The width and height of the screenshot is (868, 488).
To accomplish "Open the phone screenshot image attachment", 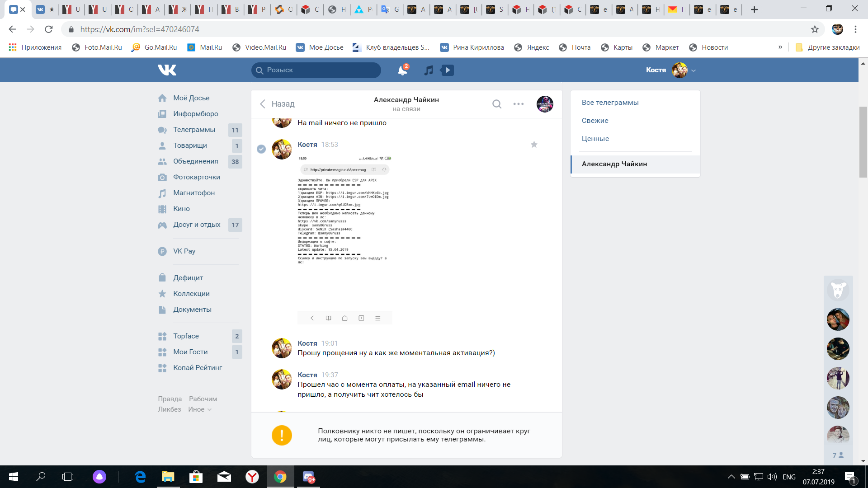I will click(344, 239).
